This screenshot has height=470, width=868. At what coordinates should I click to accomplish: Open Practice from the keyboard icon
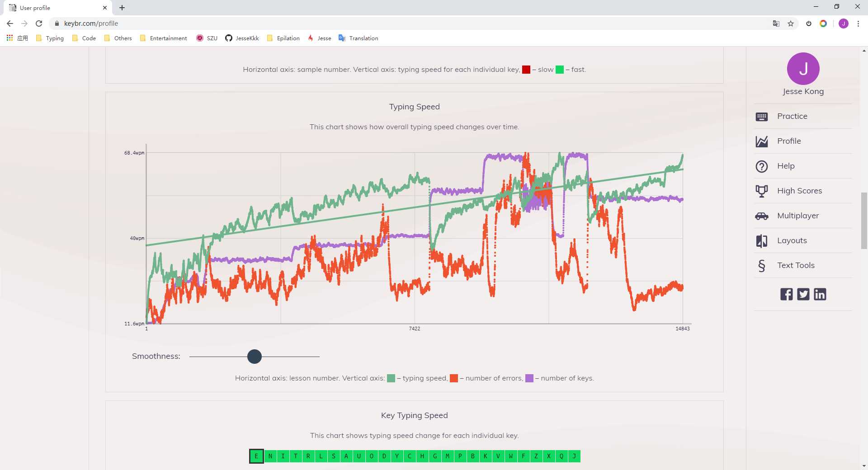coord(761,117)
